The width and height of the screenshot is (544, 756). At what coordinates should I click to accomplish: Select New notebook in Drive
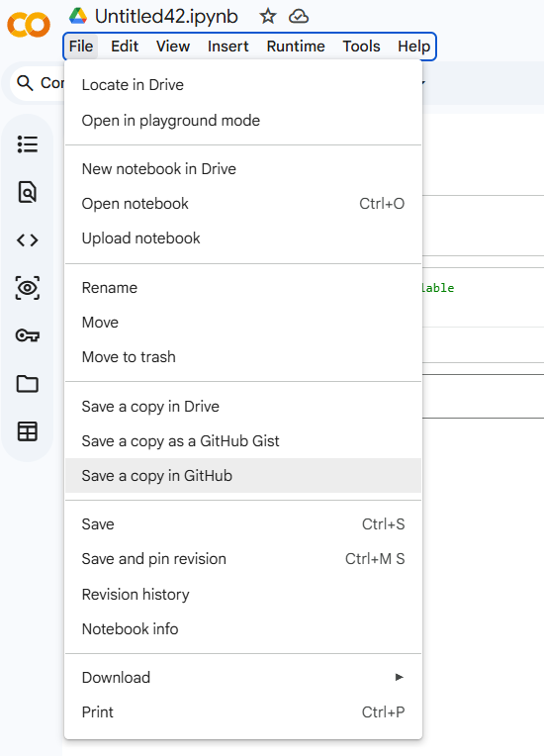coord(243,169)
